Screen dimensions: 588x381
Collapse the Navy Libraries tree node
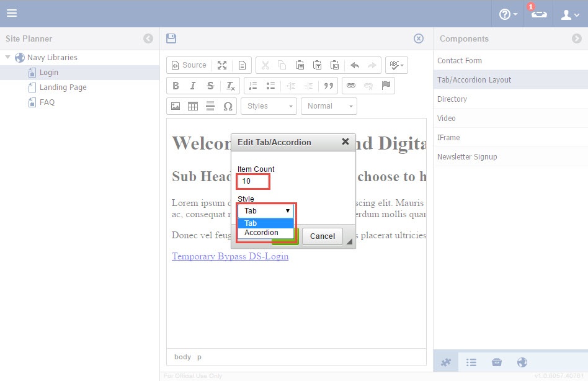(8, 58)
